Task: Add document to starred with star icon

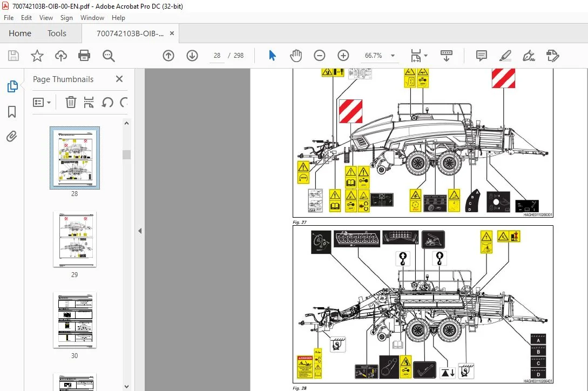Action: point(37,56)
